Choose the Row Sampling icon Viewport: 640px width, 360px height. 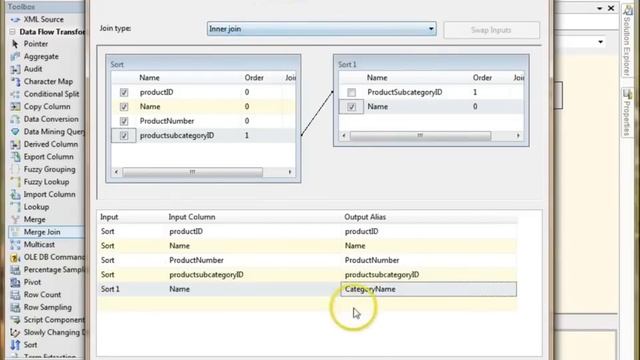coord(15,307)
